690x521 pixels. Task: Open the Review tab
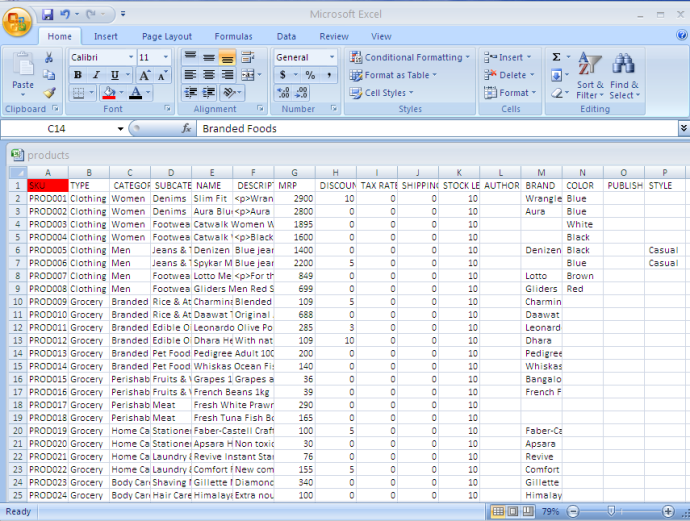tap(334, 37)
